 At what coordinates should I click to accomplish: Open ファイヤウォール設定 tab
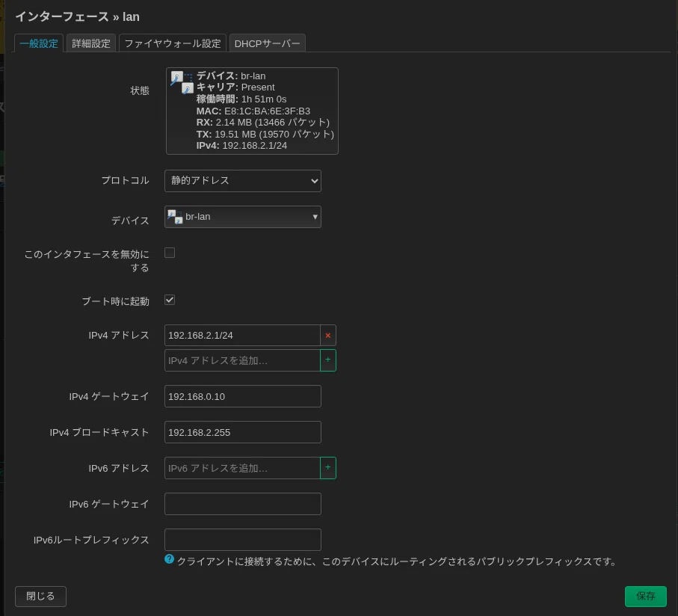173,43
